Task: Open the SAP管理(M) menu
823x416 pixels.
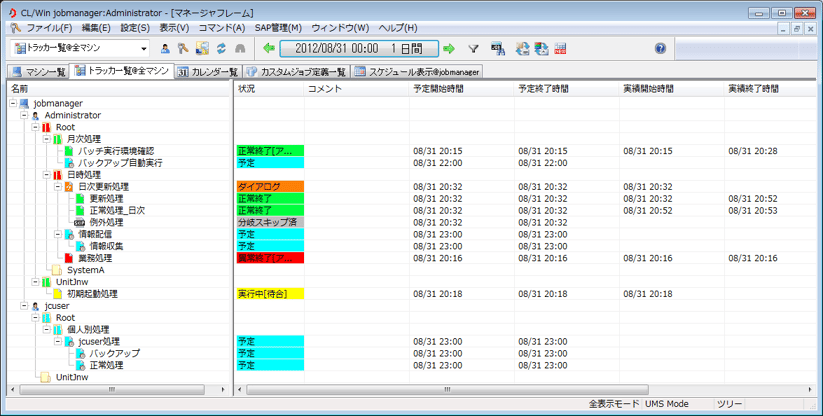Action: pyautogui.click(x=278, y=28)
